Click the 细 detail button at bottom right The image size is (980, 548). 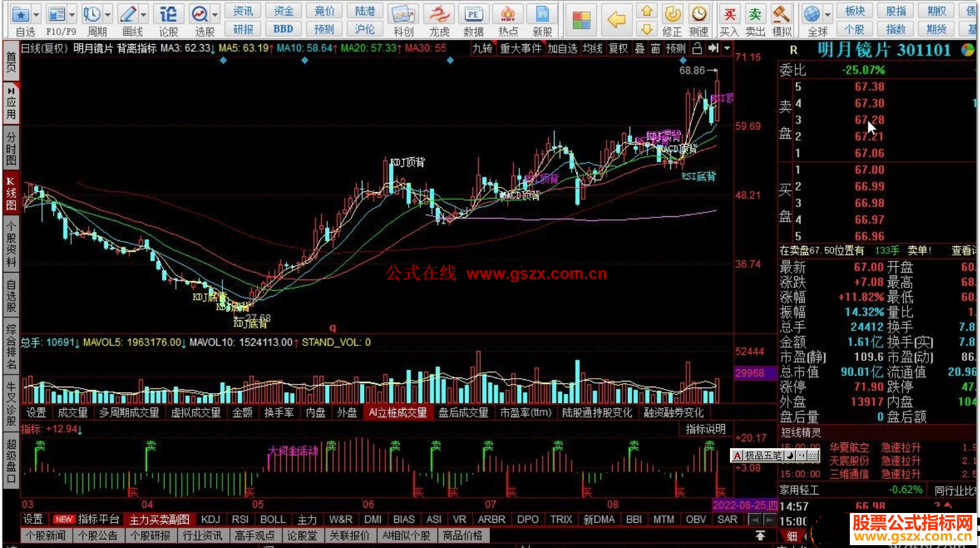click(792, 536)
